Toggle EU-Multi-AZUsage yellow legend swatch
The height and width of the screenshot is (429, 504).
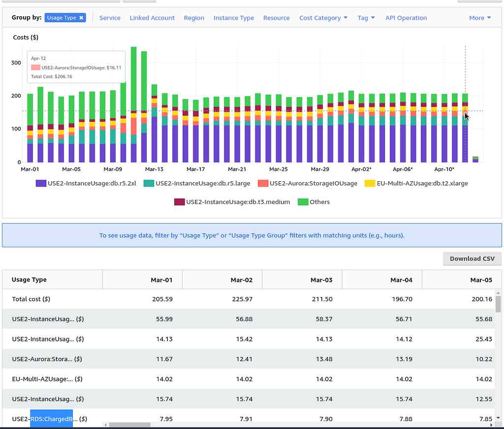[x=370, y=183]
